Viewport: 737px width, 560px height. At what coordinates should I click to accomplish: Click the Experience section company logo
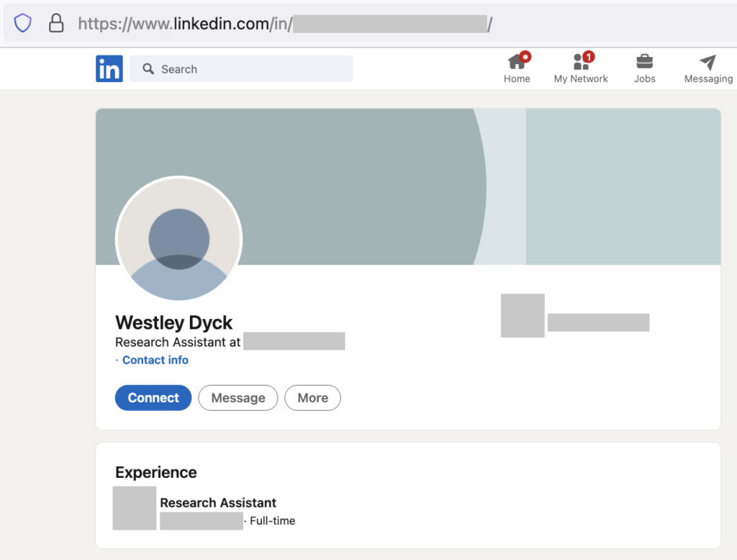click(x=135, y=508)
